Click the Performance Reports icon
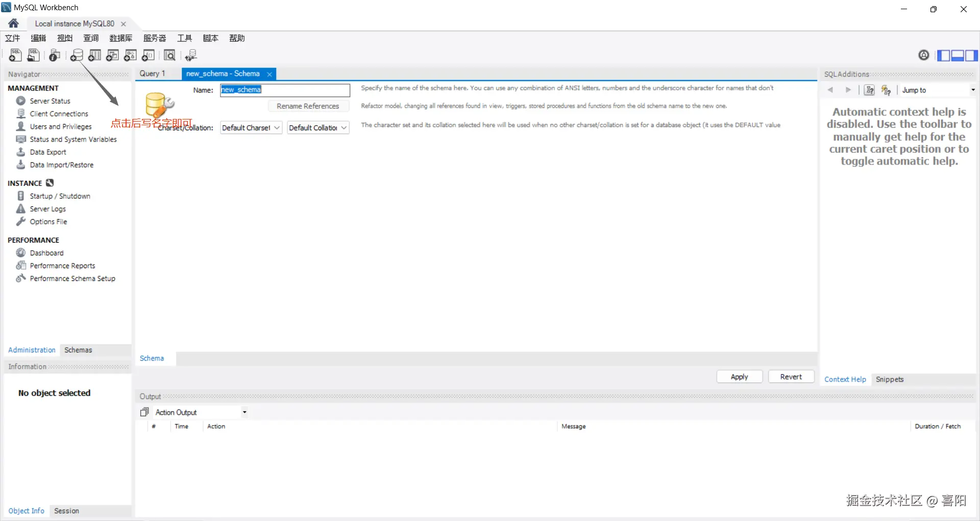 pos(21,265)
